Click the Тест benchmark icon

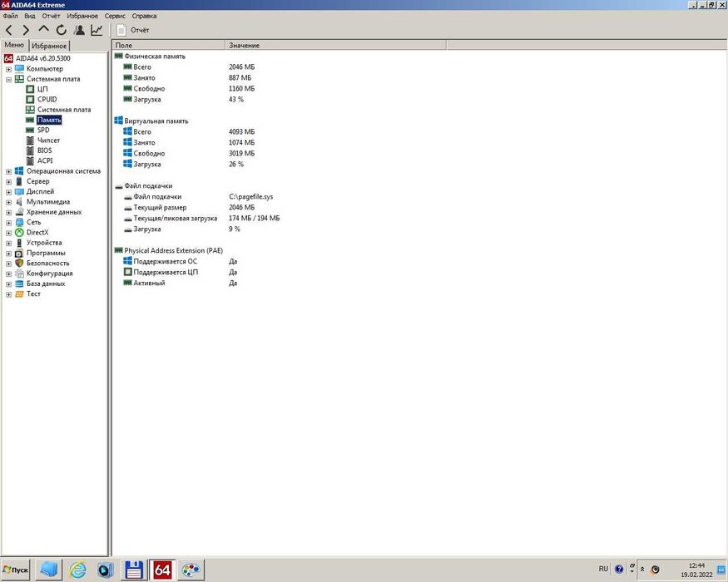tap(19, 293)
